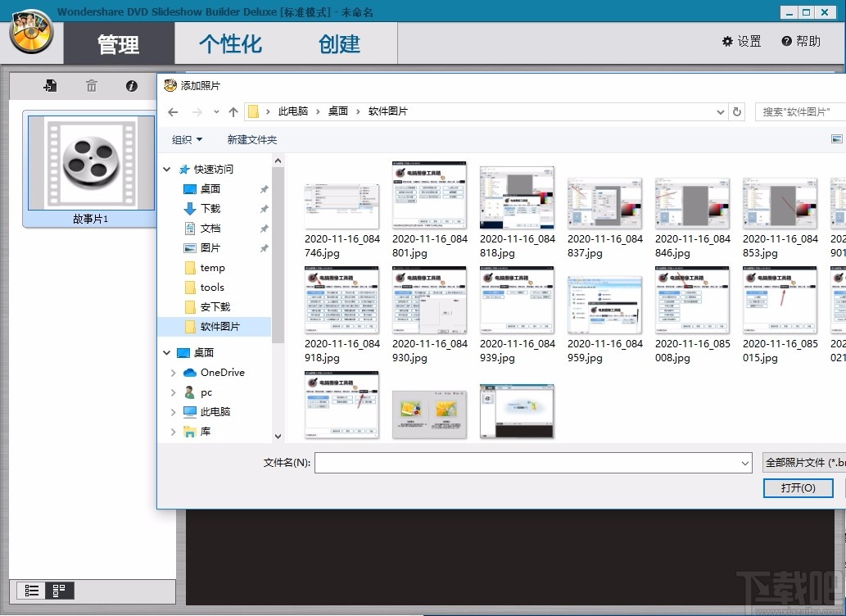Switch to the 创建 tab
Screen dimensions: 846x616
(x=338, y=45)
